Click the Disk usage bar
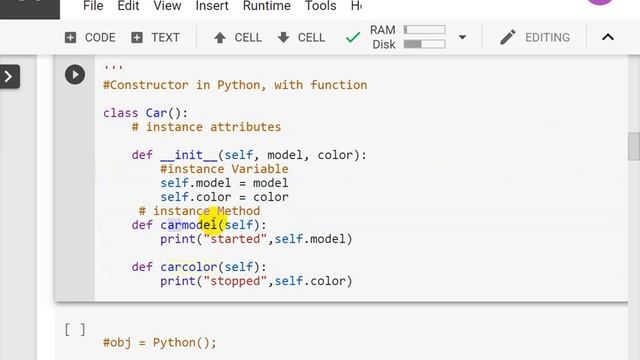The height and width of the screenshot is (360, 640). (x=424, y=44)
